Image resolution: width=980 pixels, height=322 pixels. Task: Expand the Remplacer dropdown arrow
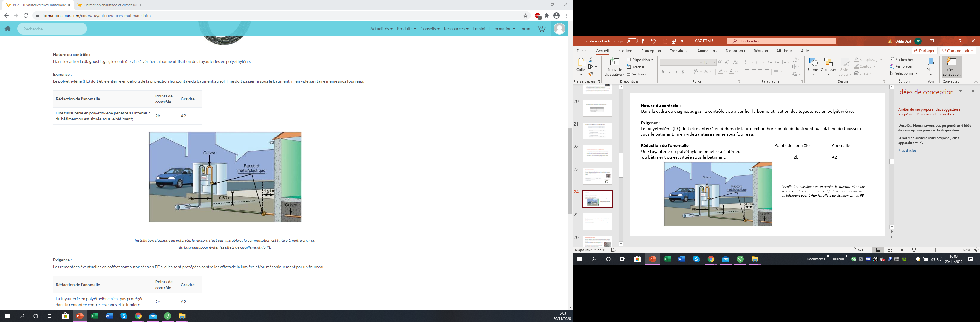[916, 66]
